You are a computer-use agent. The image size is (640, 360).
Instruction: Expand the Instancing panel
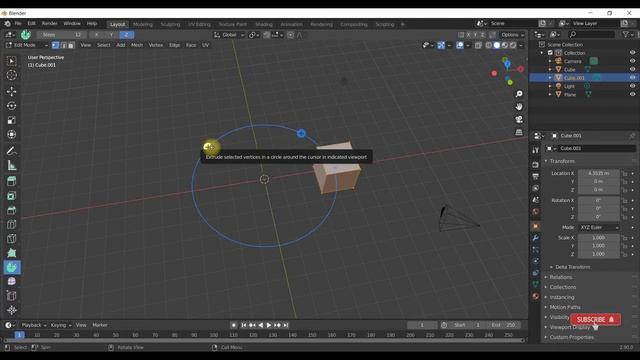pos(562,297)
